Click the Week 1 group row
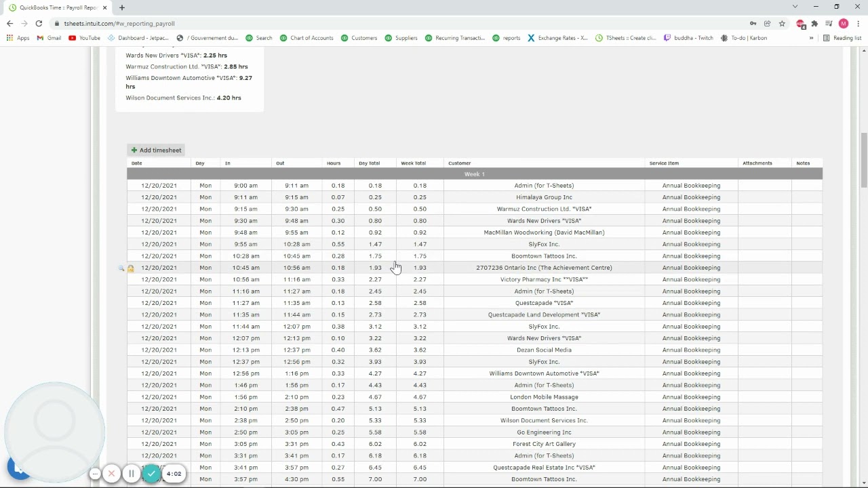 click(x=475, y=174)
